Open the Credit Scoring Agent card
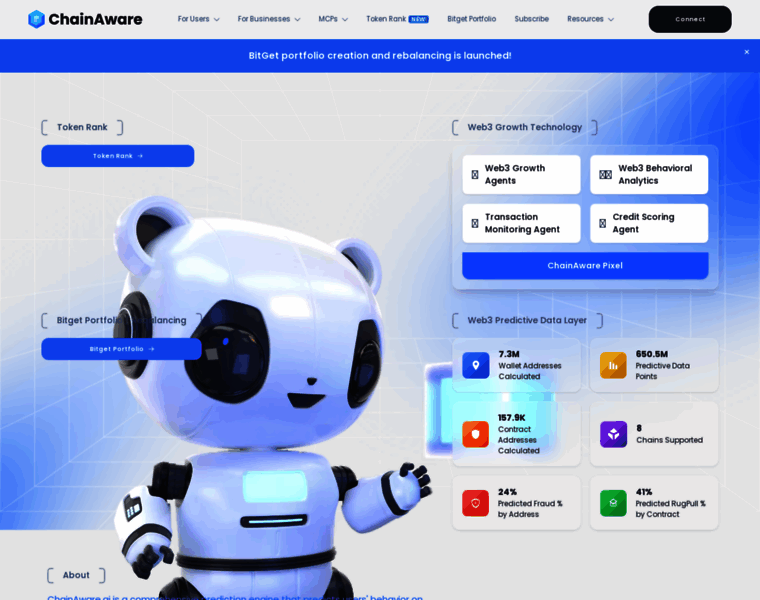760x600 pixels. click(x=649, y=223)
